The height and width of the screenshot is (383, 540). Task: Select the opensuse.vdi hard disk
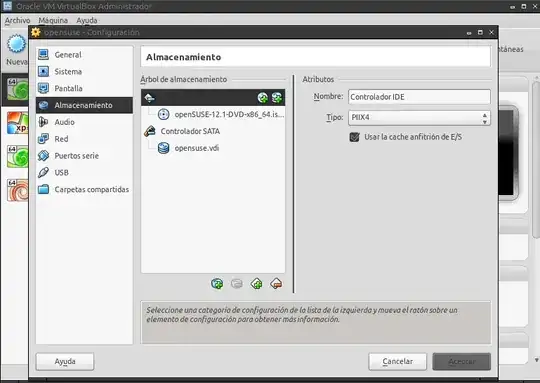point(188,148)
